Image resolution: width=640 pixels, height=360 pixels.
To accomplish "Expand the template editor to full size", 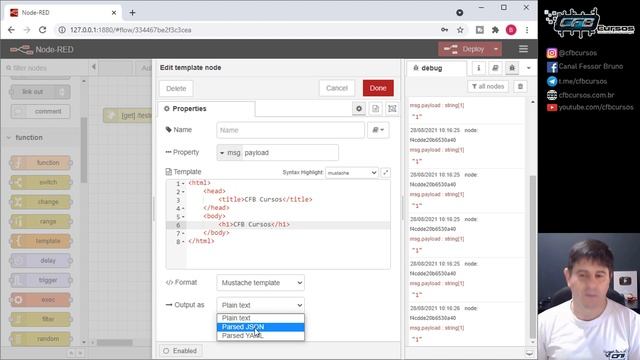I will 385,173.
